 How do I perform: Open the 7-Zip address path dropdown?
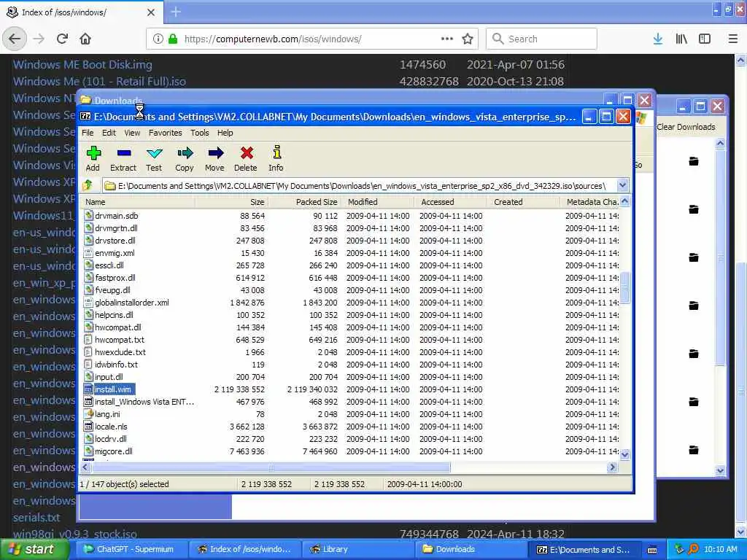pyautogui.click(x=622, y=185)
